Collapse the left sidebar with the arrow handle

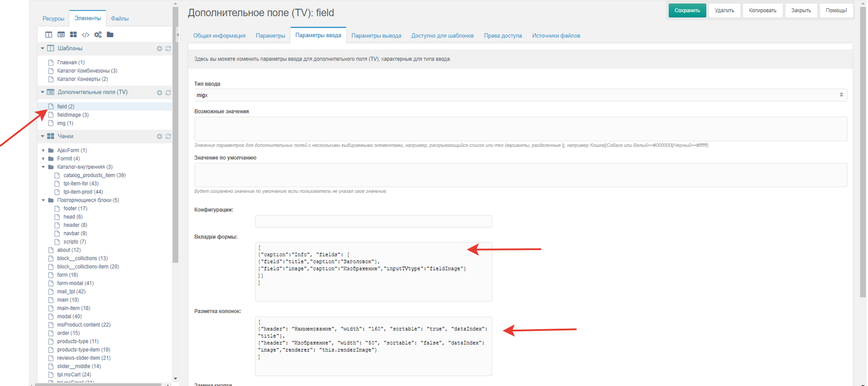(178, 34)
